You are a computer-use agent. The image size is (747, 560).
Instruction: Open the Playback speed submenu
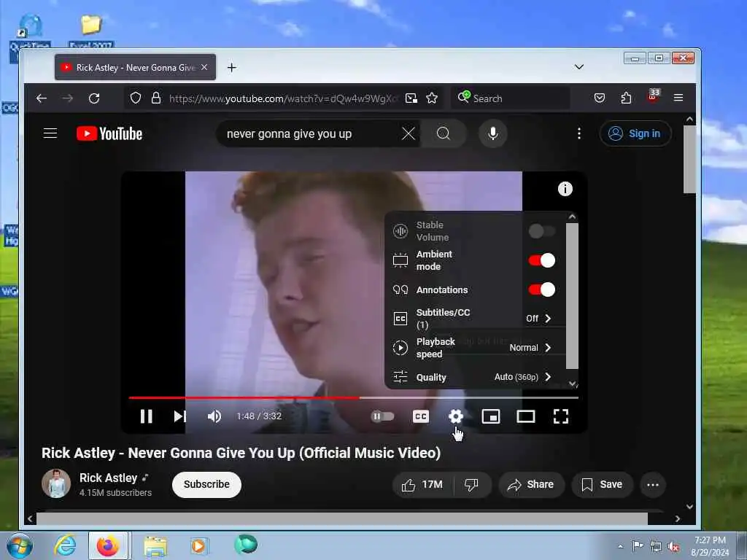click(x=476, y=348)
